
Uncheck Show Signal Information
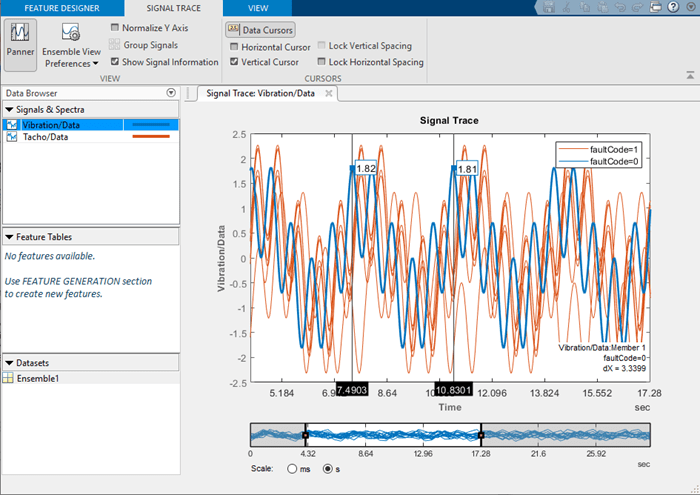coord(116,62)
